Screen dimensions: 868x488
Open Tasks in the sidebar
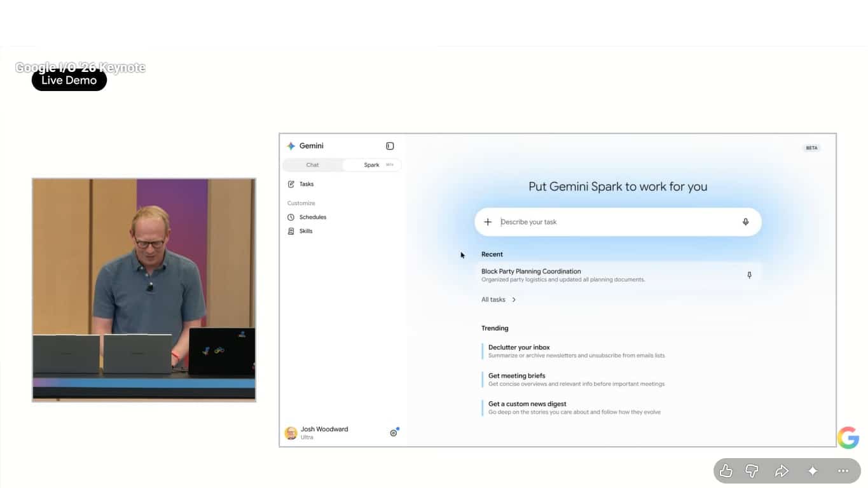pyautogui.click(x=307, y=184)
